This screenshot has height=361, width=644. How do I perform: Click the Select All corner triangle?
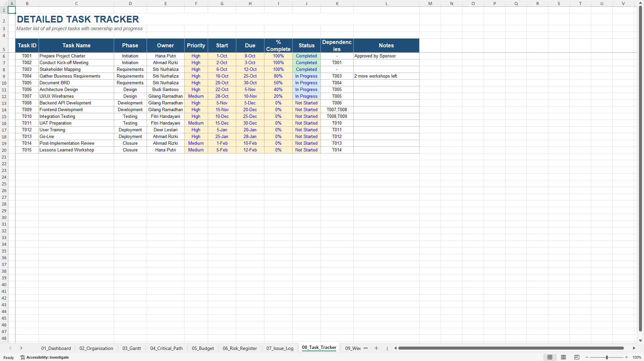[x=4, y=3]
